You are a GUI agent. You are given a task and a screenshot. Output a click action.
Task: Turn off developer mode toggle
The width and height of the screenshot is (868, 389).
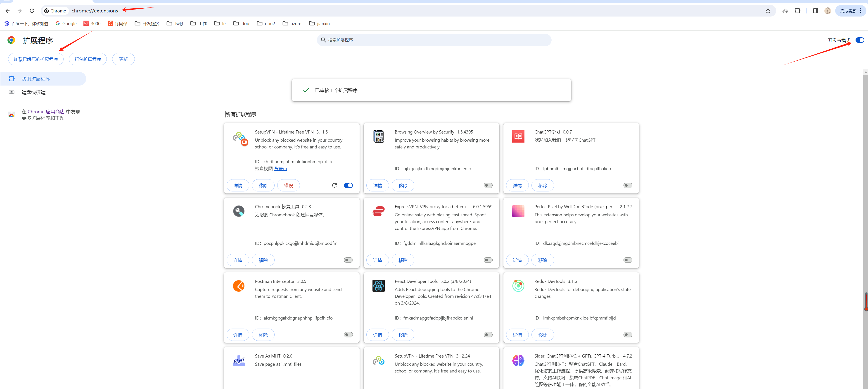tap(860, 40)
